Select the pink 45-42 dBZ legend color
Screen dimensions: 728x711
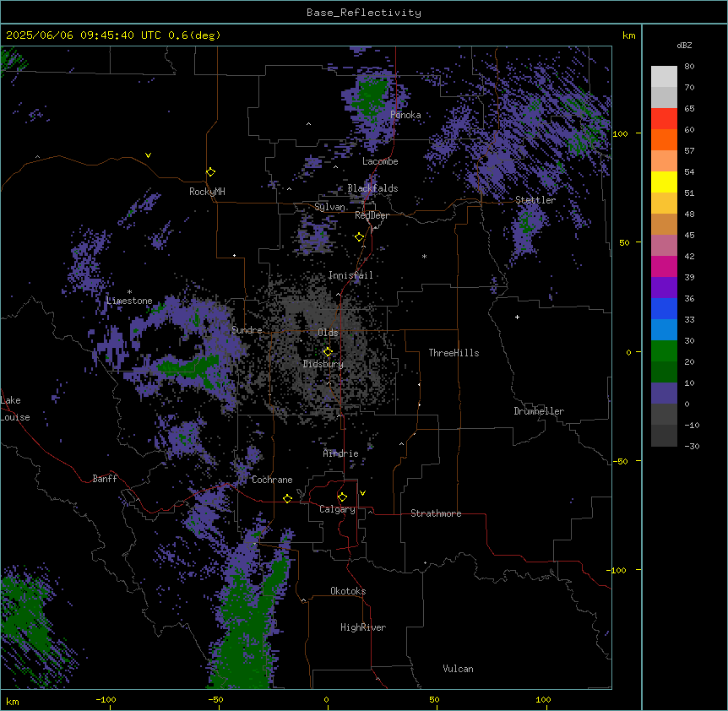[664, 246]
